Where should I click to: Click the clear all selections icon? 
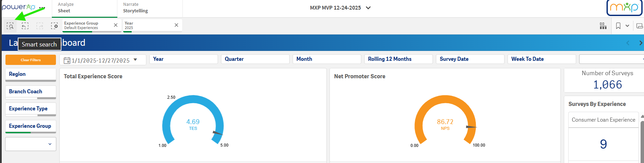[x=54, y=26]
